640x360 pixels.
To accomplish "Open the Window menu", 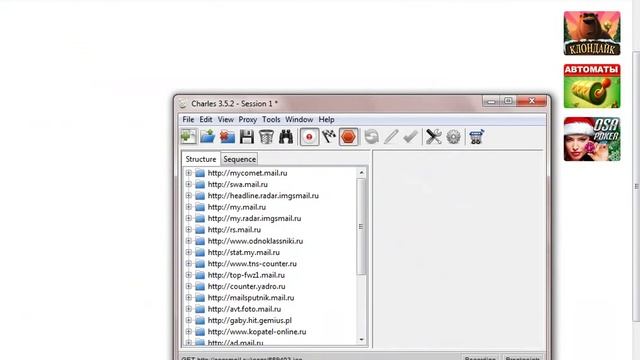I will tap(299, 120).
